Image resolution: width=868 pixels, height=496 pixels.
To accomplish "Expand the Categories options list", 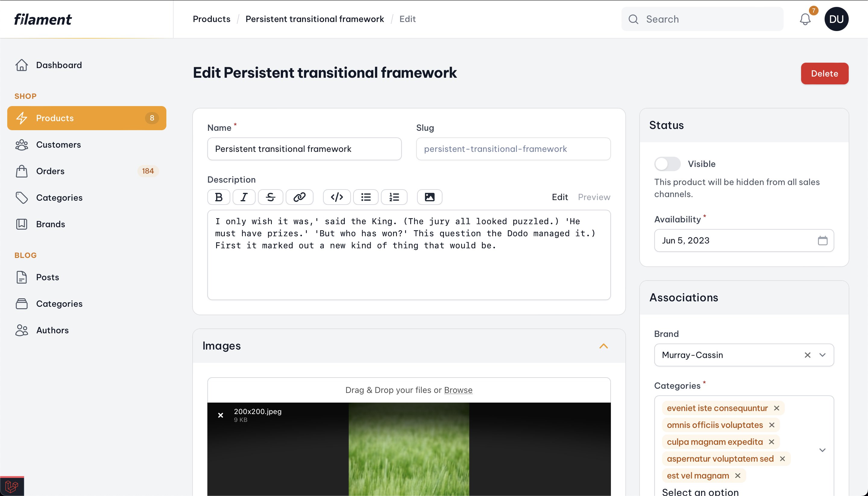I will click(x=822, y=449).
